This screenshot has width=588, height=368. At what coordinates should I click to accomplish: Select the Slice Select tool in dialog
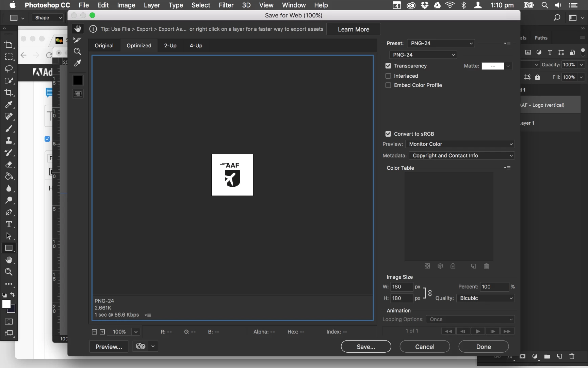[x=78, y=40]
